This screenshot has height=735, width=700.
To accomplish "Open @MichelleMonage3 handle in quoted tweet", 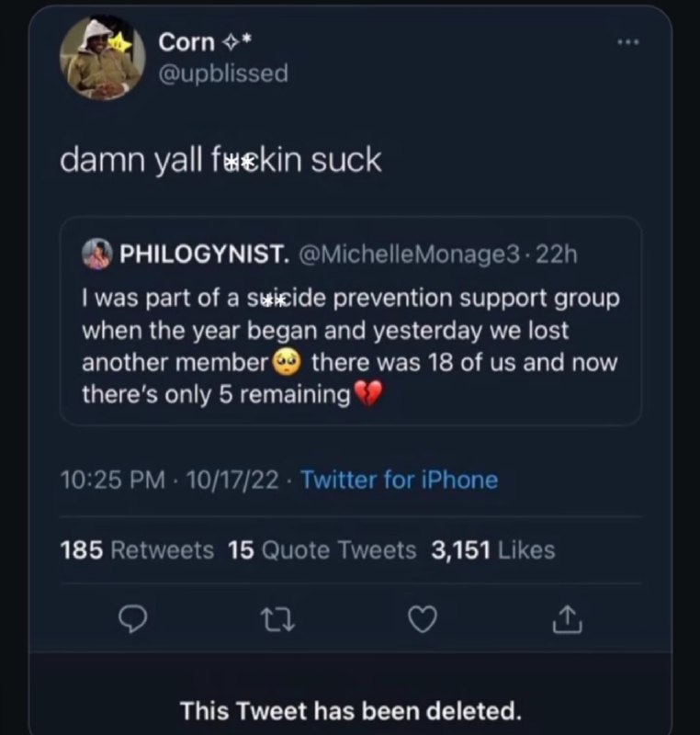I will tap(408, 254).
